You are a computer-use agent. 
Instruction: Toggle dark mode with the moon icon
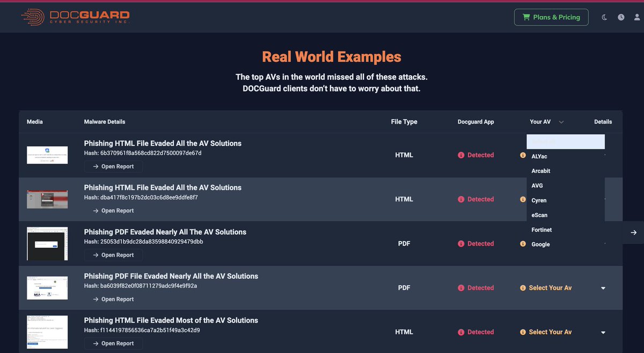[x=604, y=17]
